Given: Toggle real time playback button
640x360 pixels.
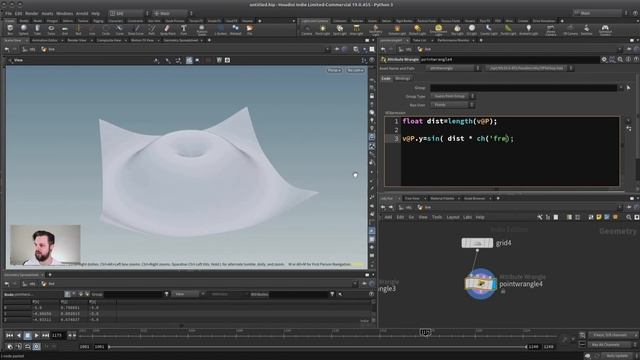Looking at the screenshot, I should [x=36, y=347].
